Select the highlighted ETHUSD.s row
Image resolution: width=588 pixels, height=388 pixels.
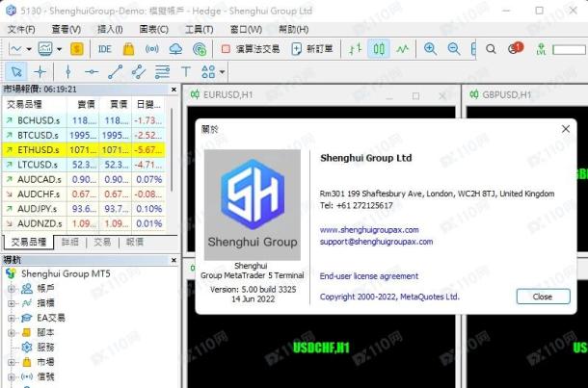tap(84, 150)
